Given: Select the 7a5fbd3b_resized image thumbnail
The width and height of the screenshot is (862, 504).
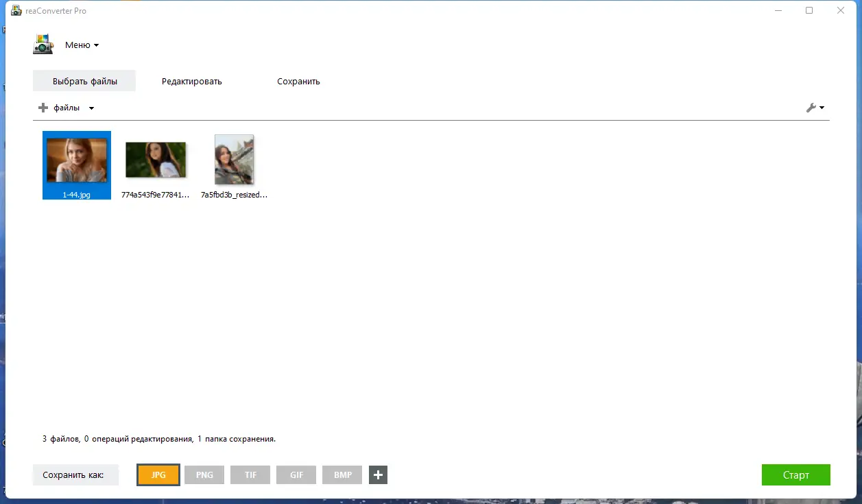Looking at the screenshot, I should pos(234,160).
